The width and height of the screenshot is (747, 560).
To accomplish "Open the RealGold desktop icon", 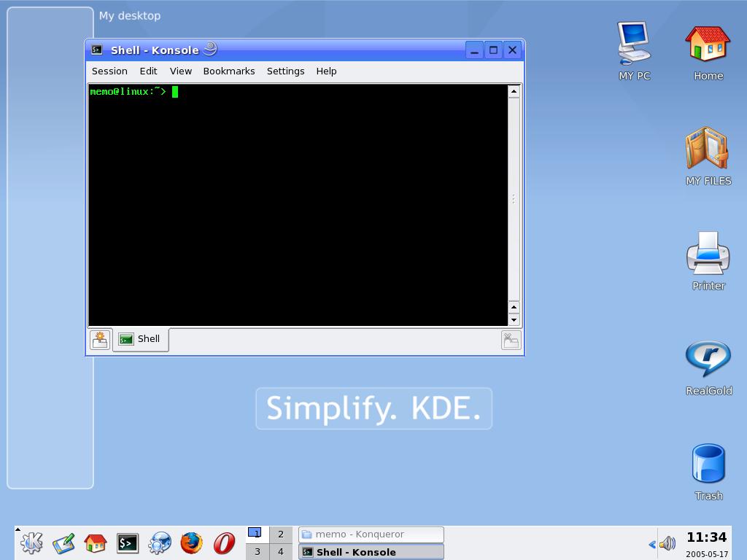I will click(708, 367).
